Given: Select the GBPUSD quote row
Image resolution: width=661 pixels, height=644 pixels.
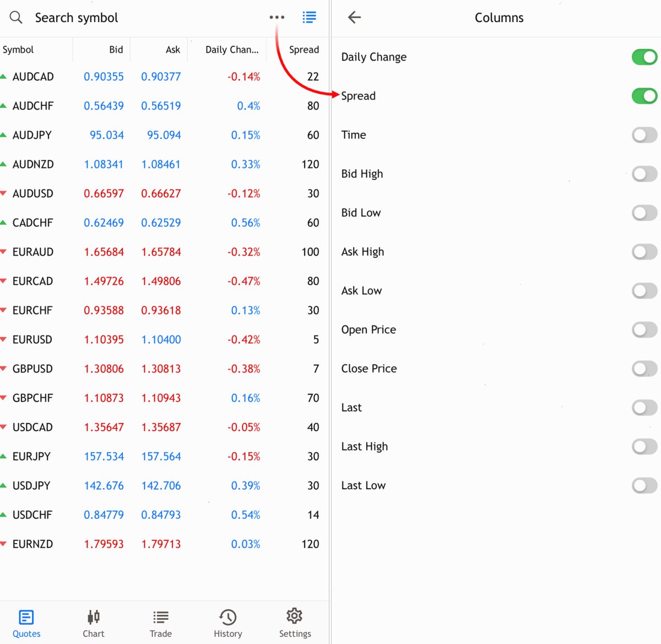Looking at the screenshot, I should coord(164,369).
